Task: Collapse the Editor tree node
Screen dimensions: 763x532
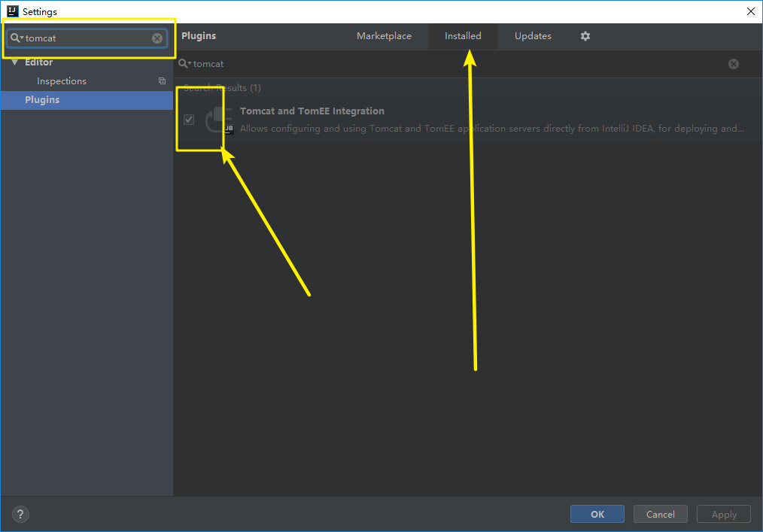Action: coord(14,62)
